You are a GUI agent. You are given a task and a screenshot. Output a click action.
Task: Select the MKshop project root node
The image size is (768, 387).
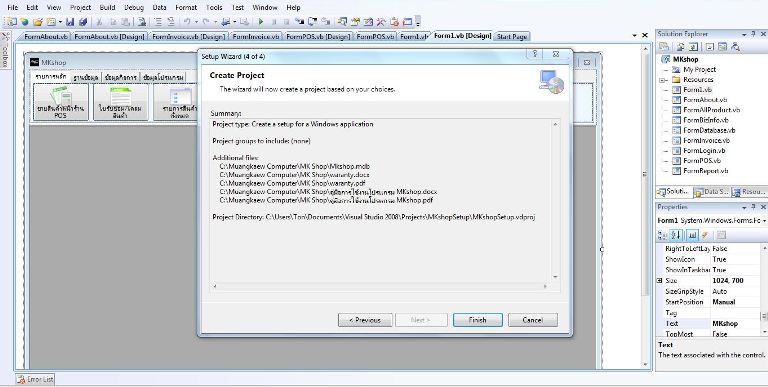(686, 59)
